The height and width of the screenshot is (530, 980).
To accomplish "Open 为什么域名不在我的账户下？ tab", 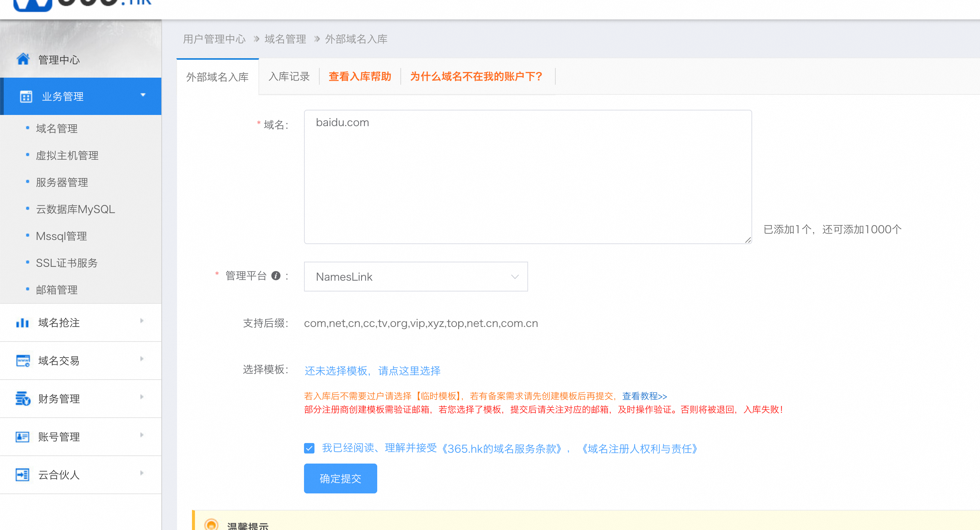I will [x=476, y=77].
